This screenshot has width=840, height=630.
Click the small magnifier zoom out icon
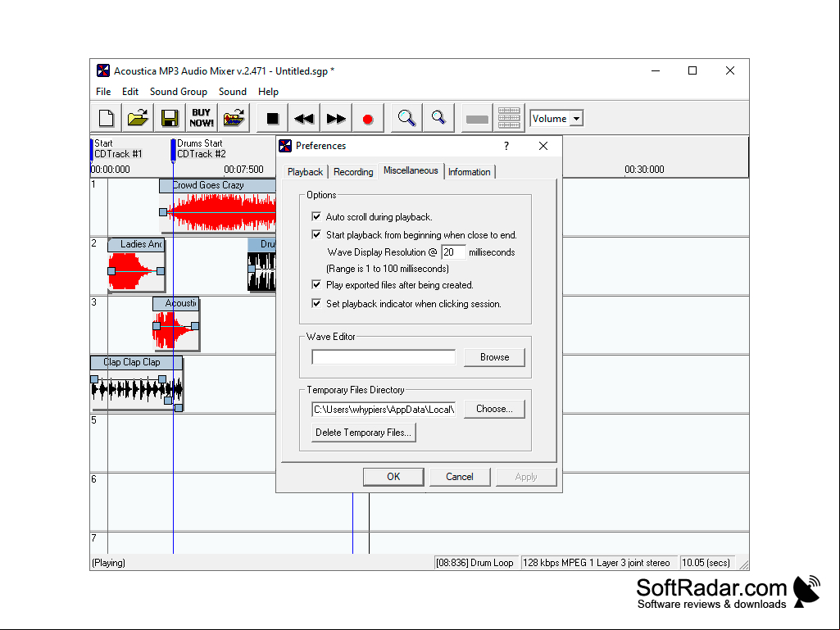point(438,118)
